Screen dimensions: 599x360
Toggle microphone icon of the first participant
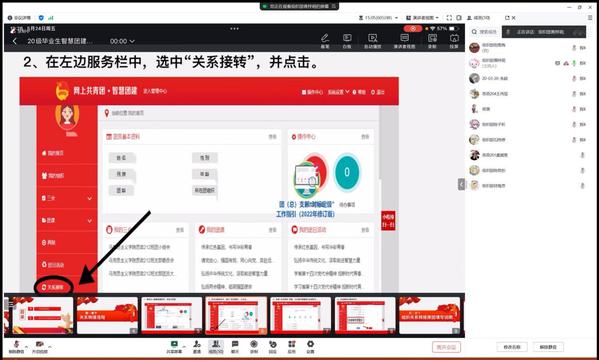pyautogui.click(x=574, y=48)
